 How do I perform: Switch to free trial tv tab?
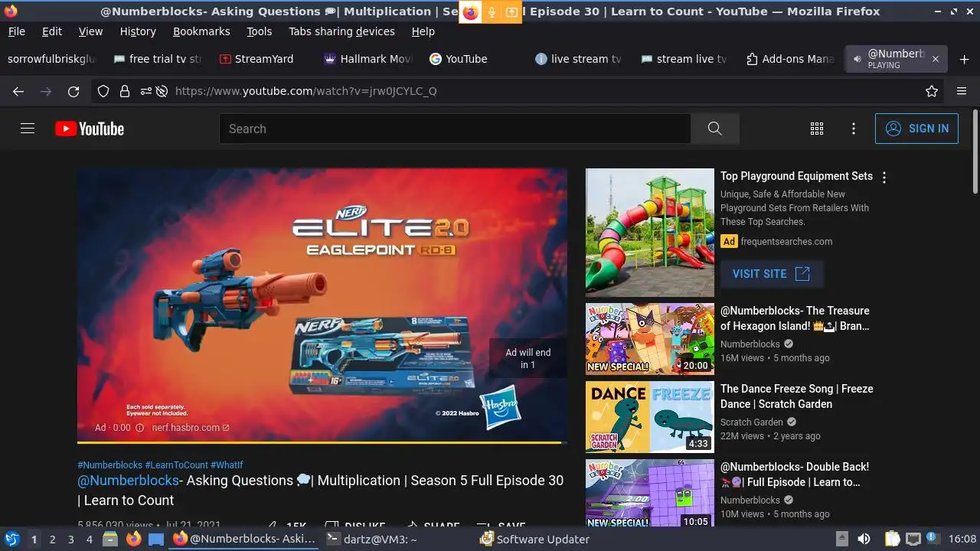pyautogui.click(x=158, y=59)
